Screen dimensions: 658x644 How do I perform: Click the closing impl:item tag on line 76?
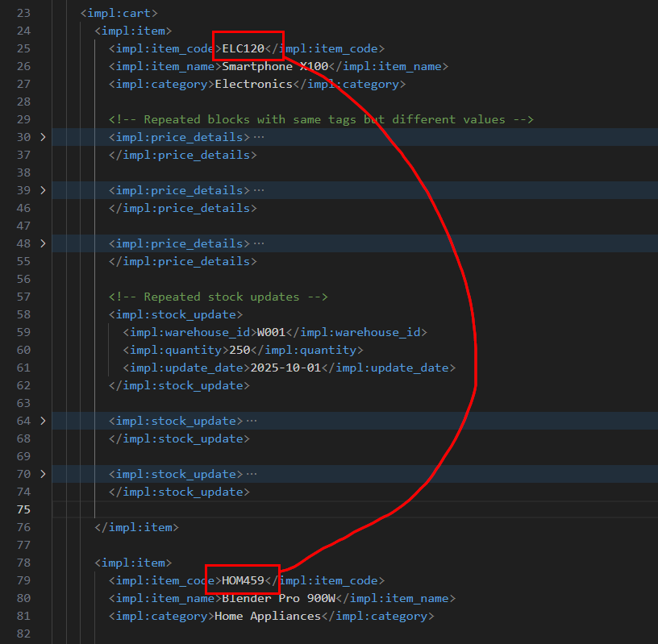click(x=137, y=527)
